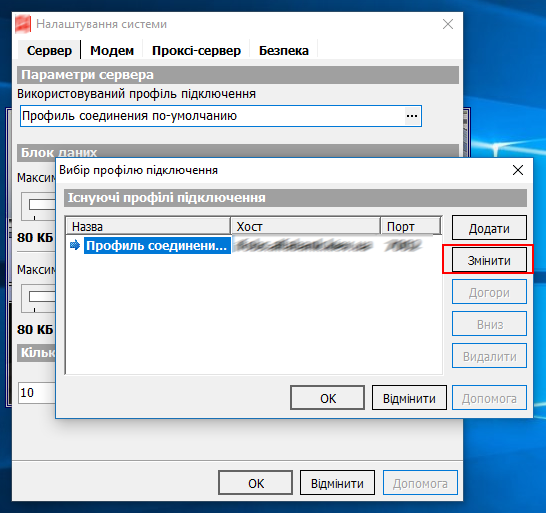This screenshot has height=513, width=546.
Task: Close the system settings window
Action: [448, 24]
